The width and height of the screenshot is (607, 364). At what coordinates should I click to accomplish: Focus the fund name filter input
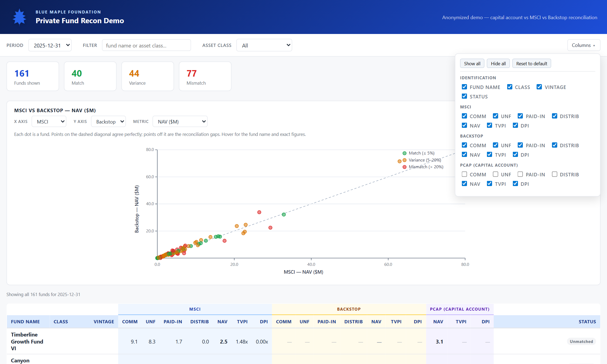146,45
